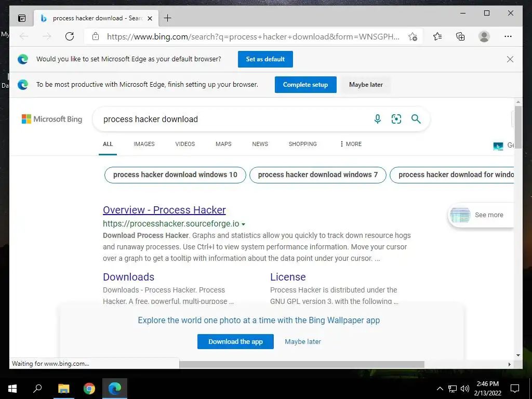Click Set as default button
The width and height of the screenshot is (532, 399).
pos(265,59)
